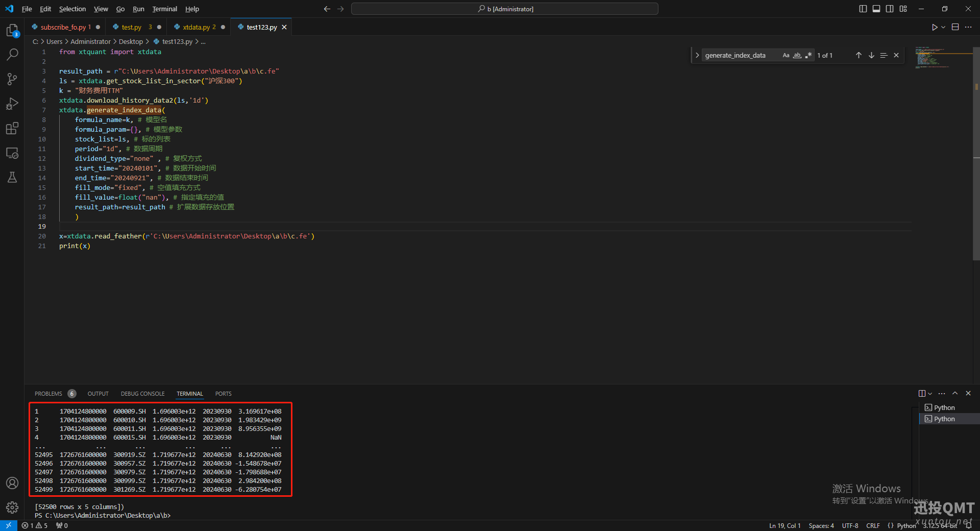Screen dimensions: 980x531
Task: Open the Administrator breadcrumb dropdown
Action: [90, 42]
